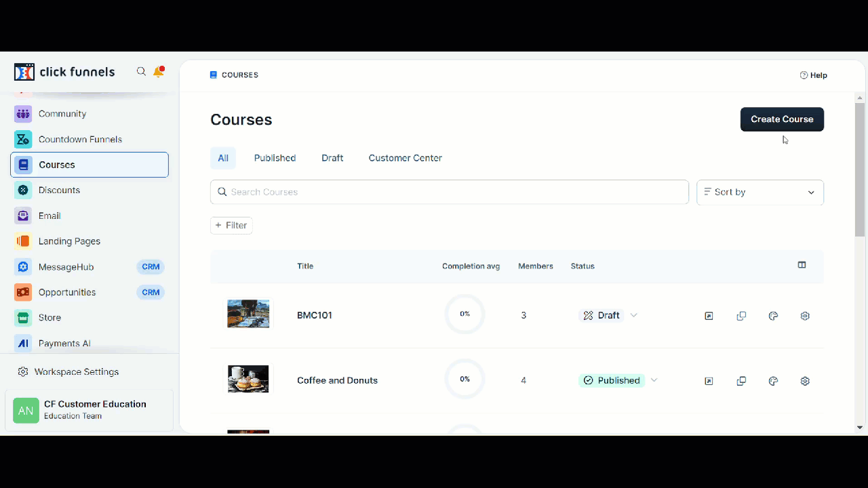This screenshot has height=488, width=868.
Task: Click the Create Course button
Action: pyautogui.click(x=782, y=119)
